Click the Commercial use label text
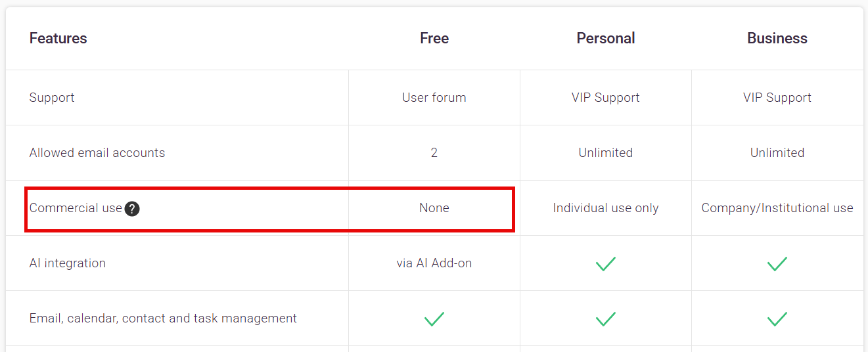 [76, 208]
